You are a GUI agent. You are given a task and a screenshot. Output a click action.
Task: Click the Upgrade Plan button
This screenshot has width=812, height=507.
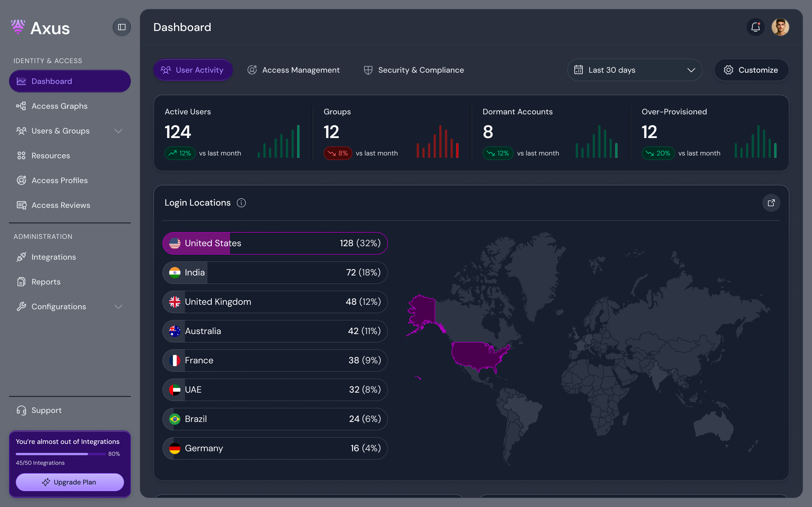tap(70, 482)
